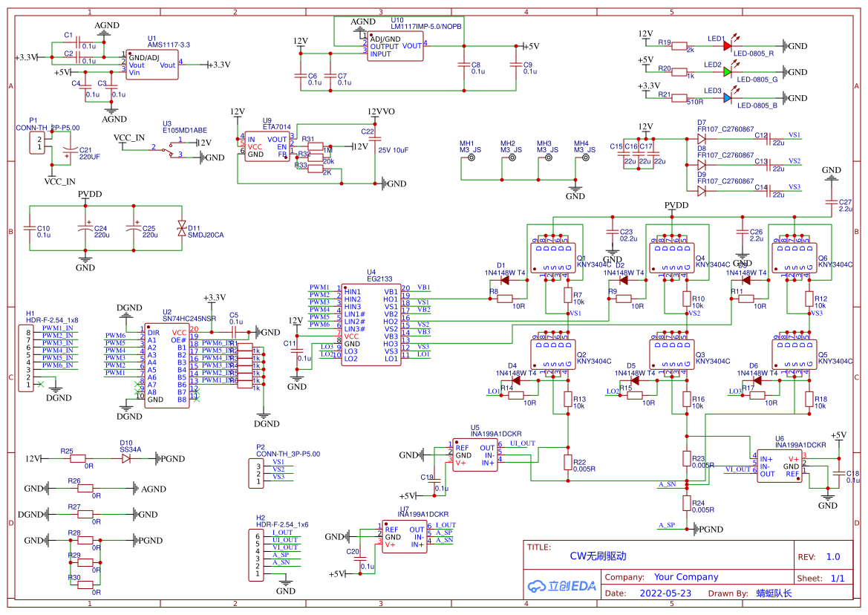Click the R31 1M resistor symbol
Viewport: 868px width, 615px height.
coord(316,146)
